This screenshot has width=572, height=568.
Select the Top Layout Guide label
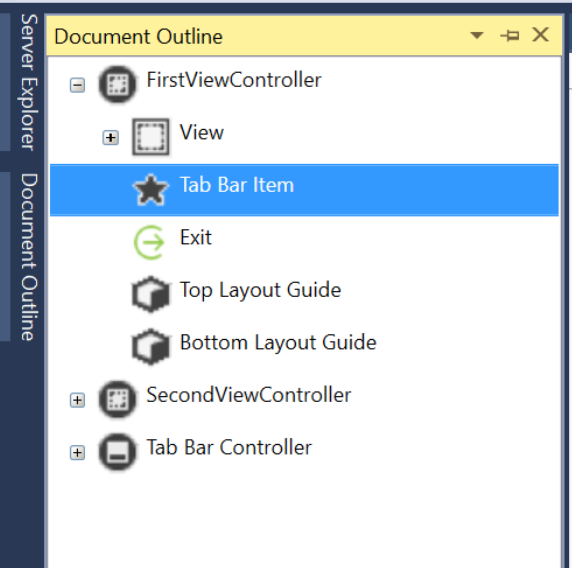click(260, 290)
